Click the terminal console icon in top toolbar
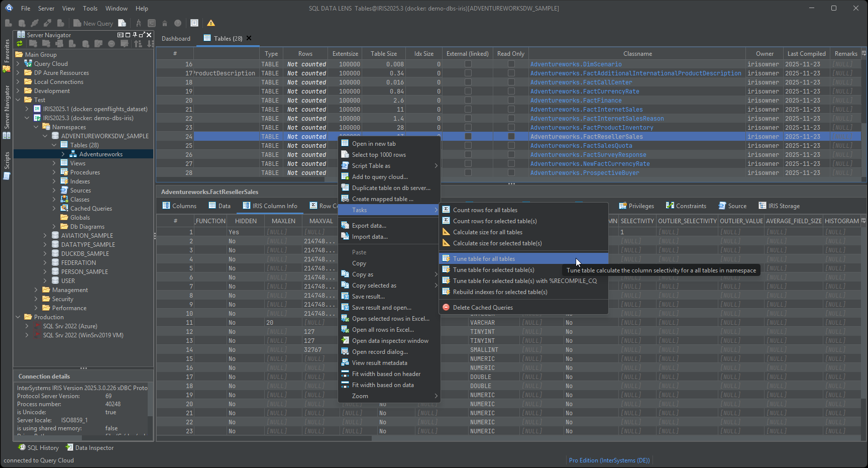Viewport: 868px width, 468px height. click(x=152, y=23)
